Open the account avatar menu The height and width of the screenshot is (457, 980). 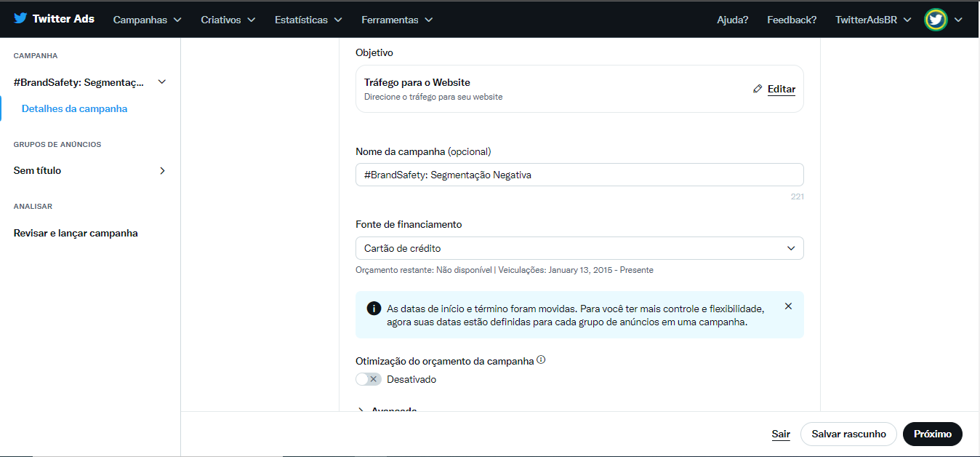click(936, 20)
